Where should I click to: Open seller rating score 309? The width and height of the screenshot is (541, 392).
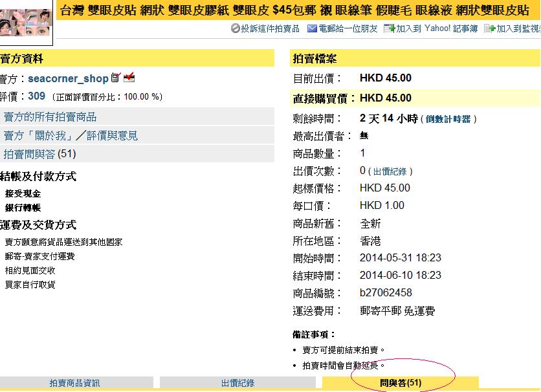(x=36, y=96)
